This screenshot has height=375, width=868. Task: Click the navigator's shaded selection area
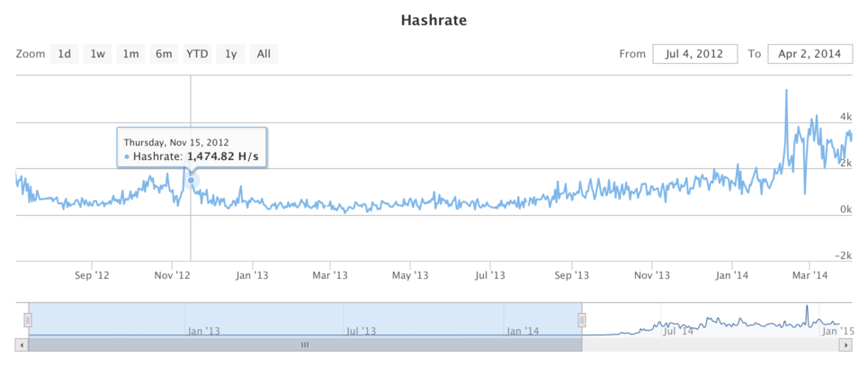pyautogui.click(x=305, y=319)
